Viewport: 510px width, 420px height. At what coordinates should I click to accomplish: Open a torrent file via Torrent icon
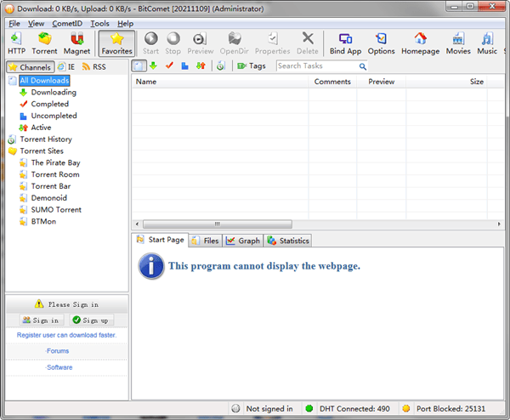44,44
